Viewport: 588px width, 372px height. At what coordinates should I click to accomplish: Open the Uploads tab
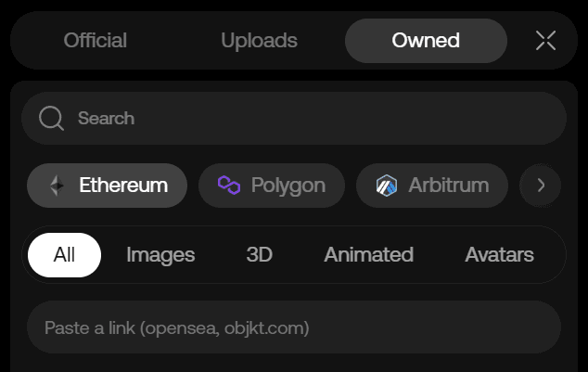coord(259,41)
